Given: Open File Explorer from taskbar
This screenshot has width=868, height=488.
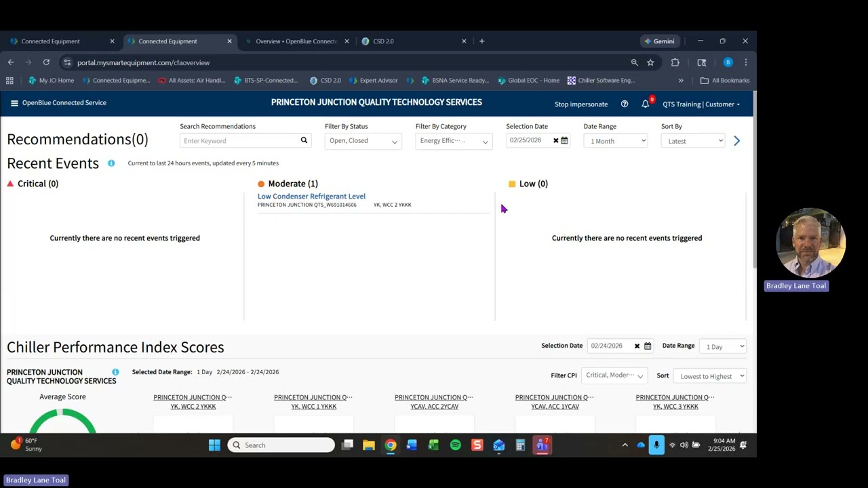Looking at the screenshot, I should click(x=369, y=445).
